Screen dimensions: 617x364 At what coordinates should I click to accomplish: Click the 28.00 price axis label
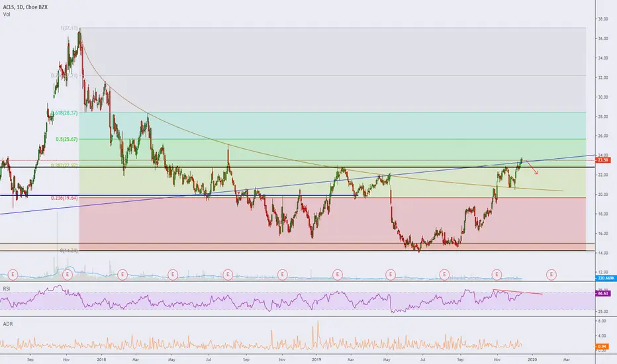tap(603, 116)
